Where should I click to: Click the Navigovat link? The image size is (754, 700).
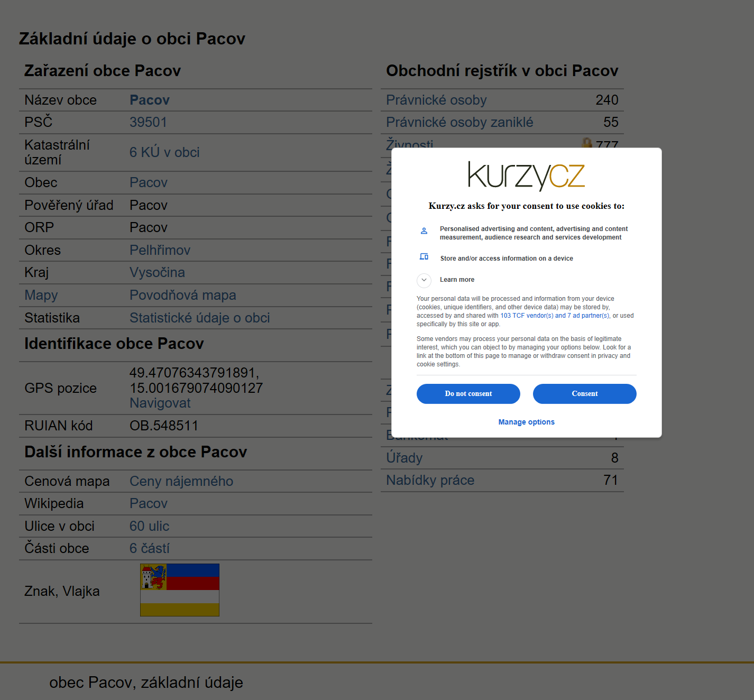pos(160,403)
